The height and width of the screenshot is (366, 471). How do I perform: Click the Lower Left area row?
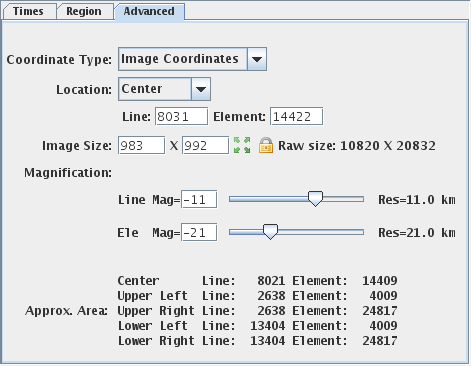[257, 326]
